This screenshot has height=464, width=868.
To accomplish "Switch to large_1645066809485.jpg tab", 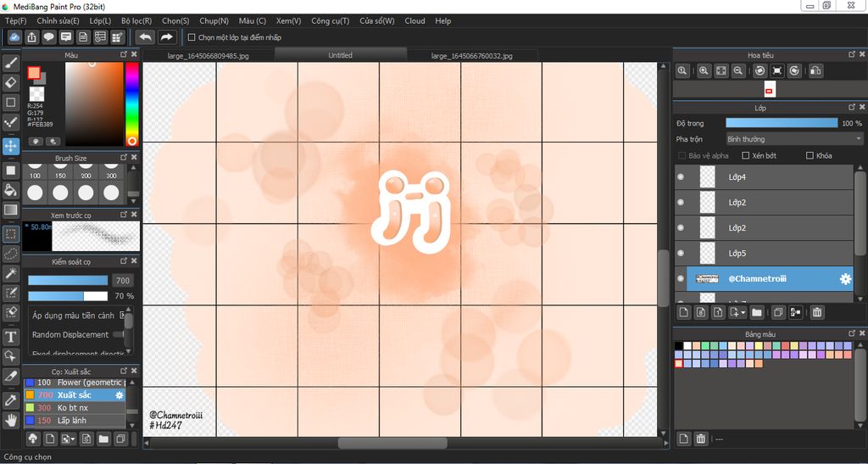I will point(208,55).
